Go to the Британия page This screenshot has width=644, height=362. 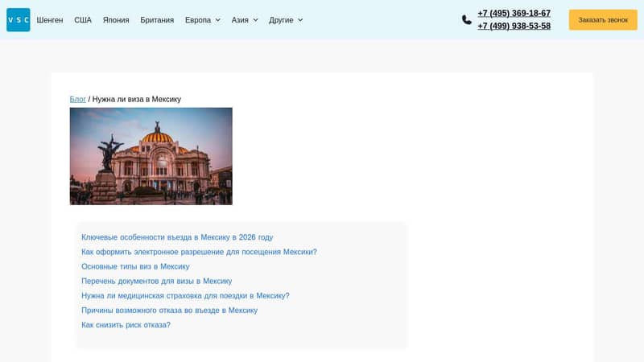tap(157, 19)
